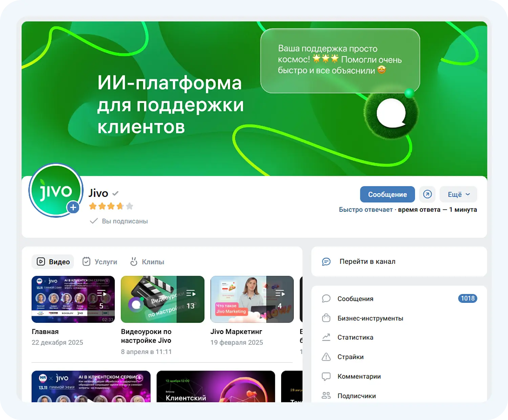Open the Главная playlist thumbnail

[x=73, y=299]
